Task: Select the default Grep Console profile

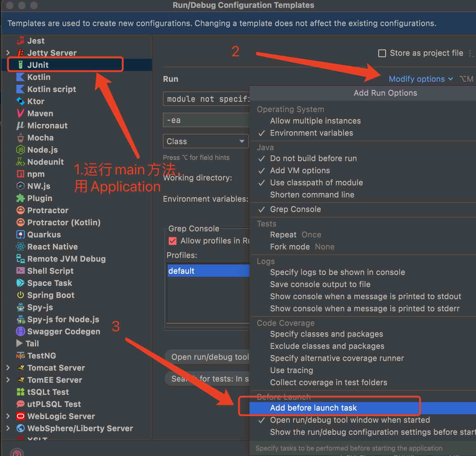Action: click(x=208, y=271)
